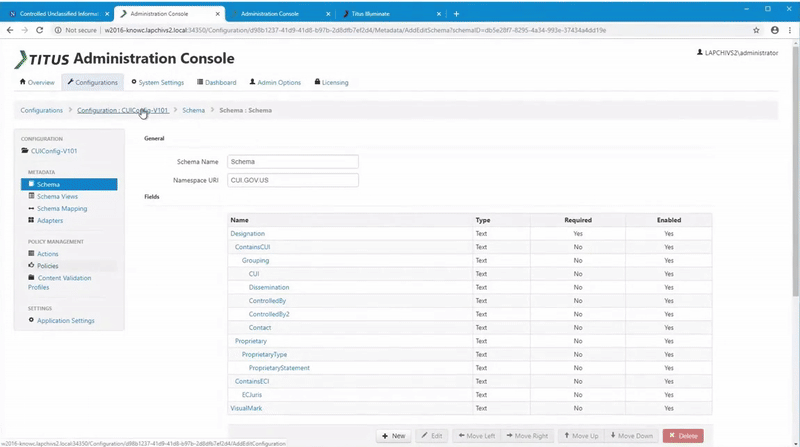Open System Settings
The image size is (800, 447).
pyautogui.click(x=158, y=82)
